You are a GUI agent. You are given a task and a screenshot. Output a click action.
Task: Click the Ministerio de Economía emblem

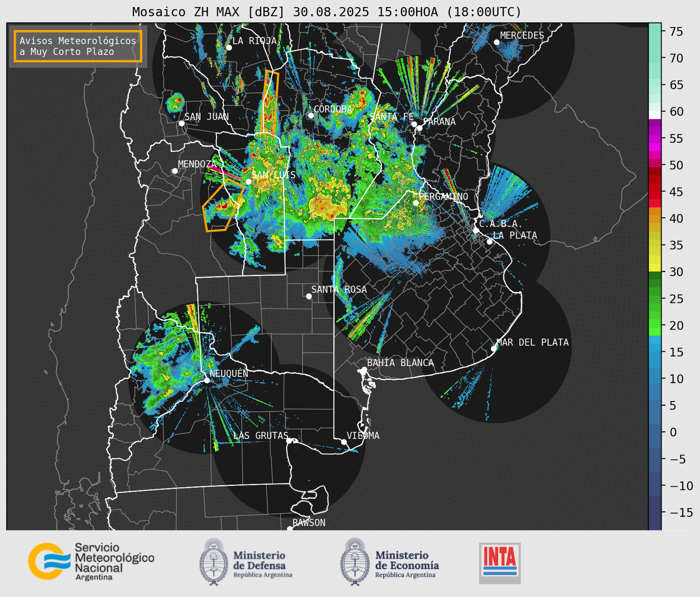point(355,562)
